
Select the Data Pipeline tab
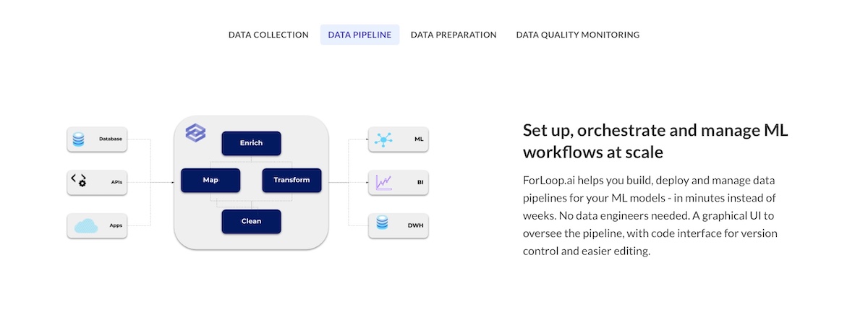(x=359, y=35)
